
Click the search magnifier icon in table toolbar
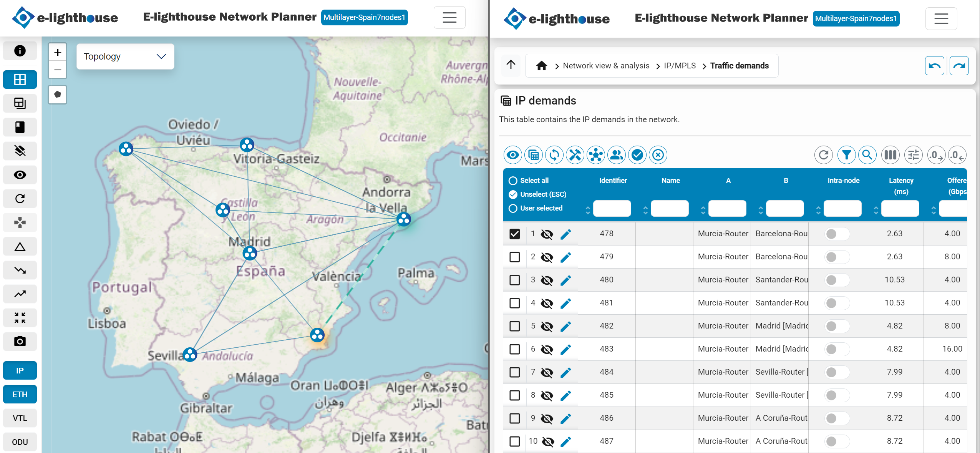click(867, 155)
